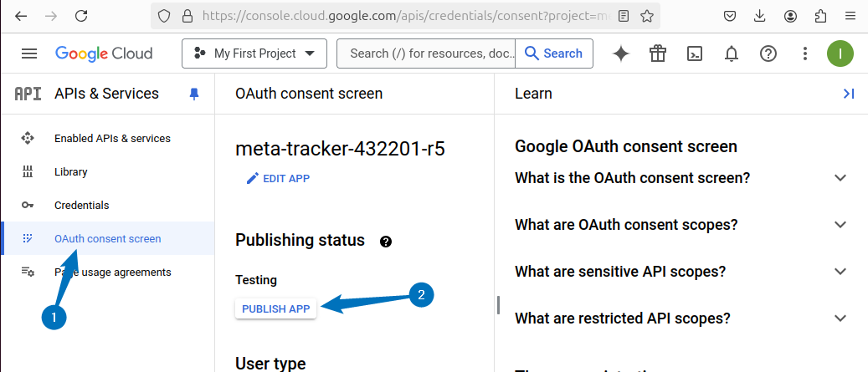Activate Cloud Shell terminal icon
The image size is (868, 372).
(695, 54)
